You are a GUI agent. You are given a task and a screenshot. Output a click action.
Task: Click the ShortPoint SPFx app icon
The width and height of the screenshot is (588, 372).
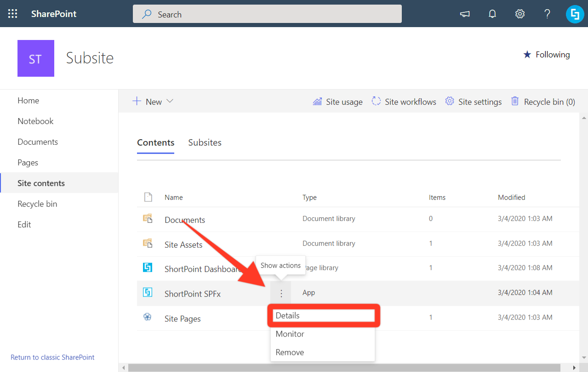pyautogui.click(x=148, y=292)
